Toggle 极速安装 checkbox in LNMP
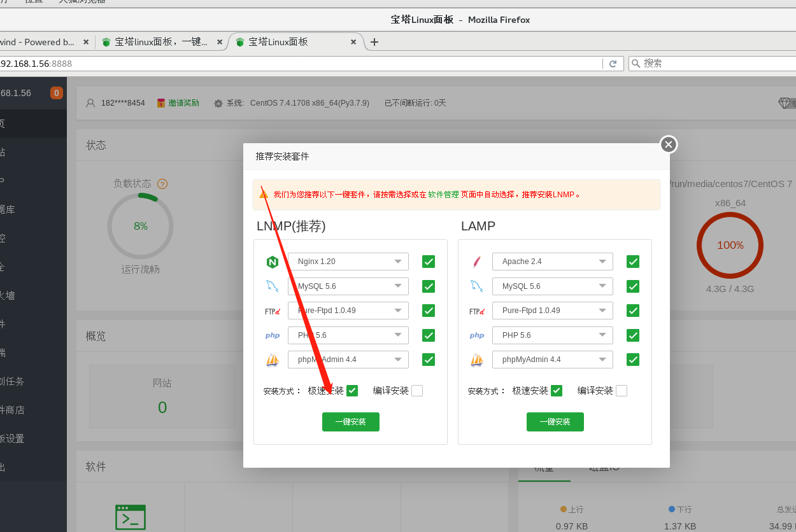796x532 pixels. click(x=352, y=391)
